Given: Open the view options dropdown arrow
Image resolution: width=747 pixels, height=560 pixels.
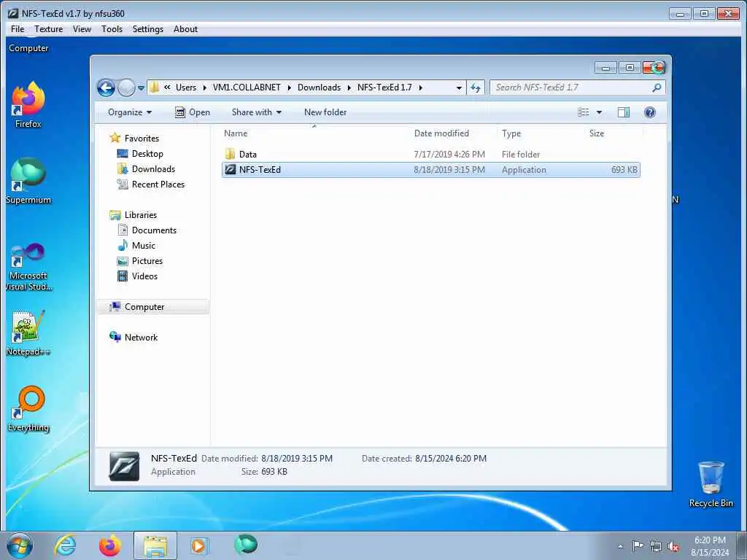Looking at the screenshot, I should 600,112.
